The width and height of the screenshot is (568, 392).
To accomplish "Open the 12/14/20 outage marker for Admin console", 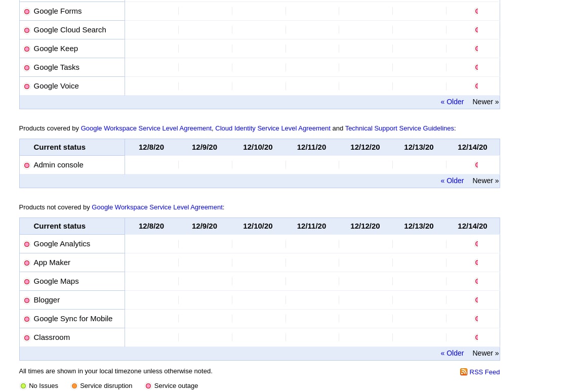I will pyautogui.click(x=477, y=165).
